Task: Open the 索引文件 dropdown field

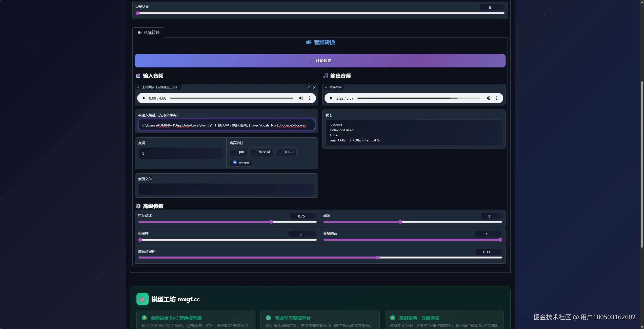Action: coord(226,189)
